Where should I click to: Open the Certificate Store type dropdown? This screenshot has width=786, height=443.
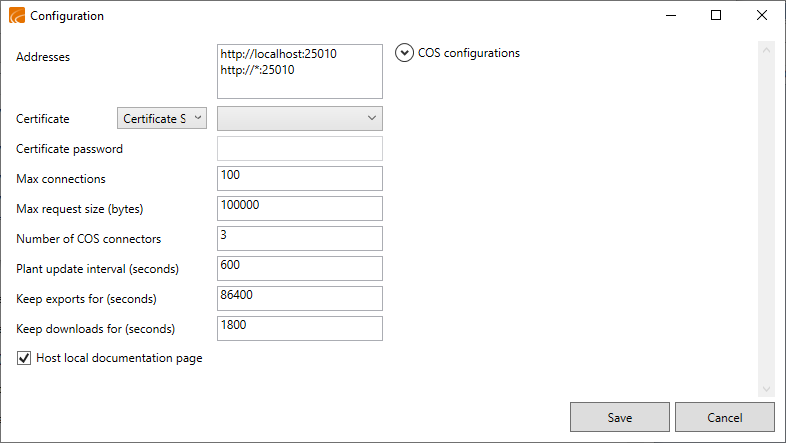pyautogui.click(x=162, y=118)
